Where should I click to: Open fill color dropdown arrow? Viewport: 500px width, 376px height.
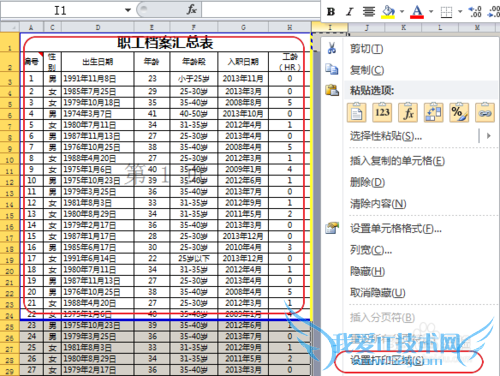coord(402,12)
